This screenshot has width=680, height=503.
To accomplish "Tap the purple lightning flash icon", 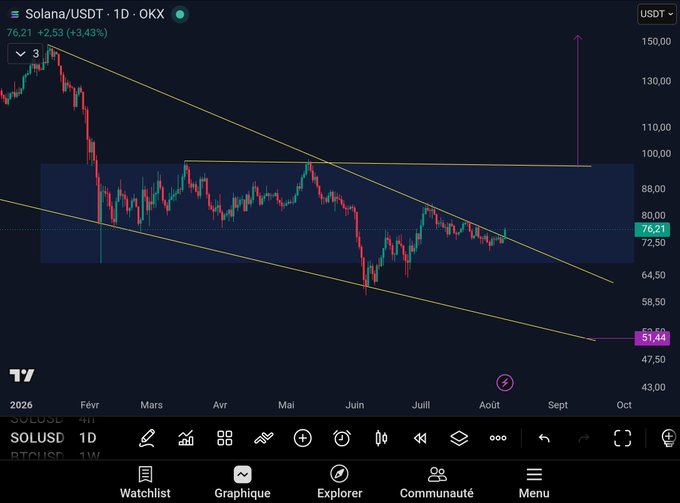I will tap(505, 383).
